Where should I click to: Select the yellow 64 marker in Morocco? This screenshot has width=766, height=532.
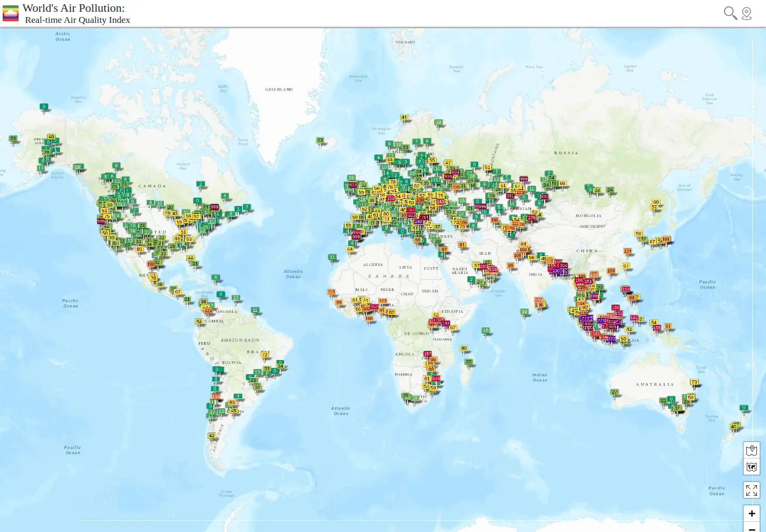coord(350,249)
